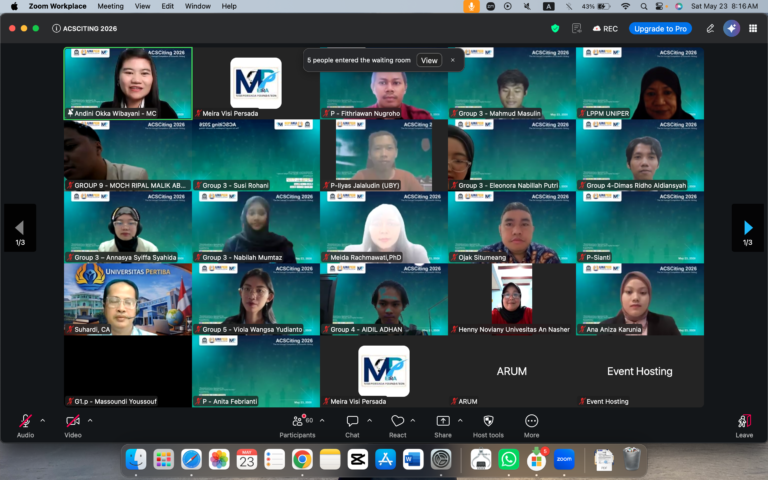This screenshot has height=480, width=768.
Task: Click the orange microphone menu bar indicator
Action: [471, 6]
